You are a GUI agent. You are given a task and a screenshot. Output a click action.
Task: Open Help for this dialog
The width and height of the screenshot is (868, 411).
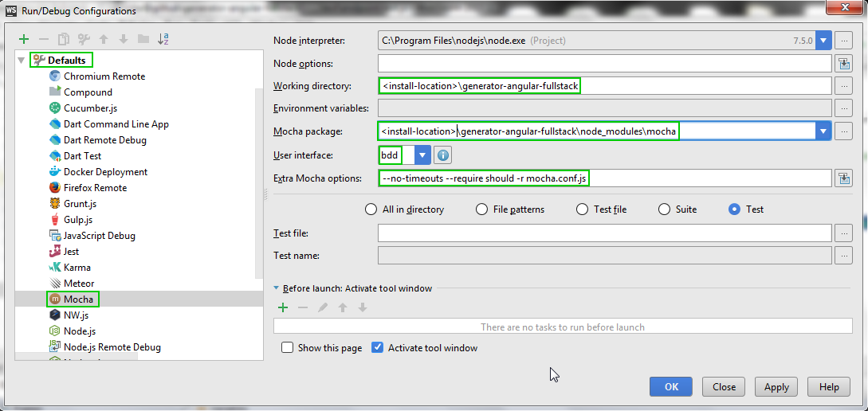pos(829,386)
